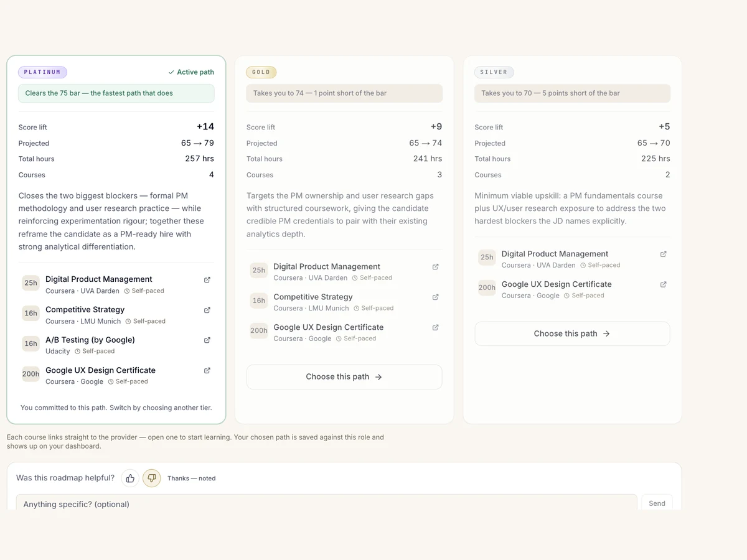The height and width of the screenshot is (560, 747).
Task: Click the '+9' score lift value
Action: tap(436, 127)
